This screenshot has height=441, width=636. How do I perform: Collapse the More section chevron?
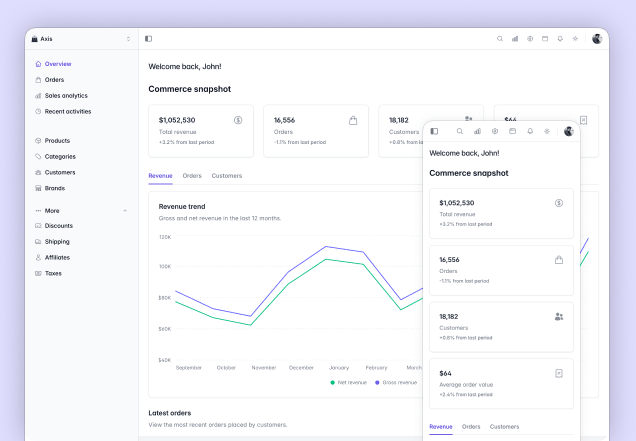coord(125,211)
